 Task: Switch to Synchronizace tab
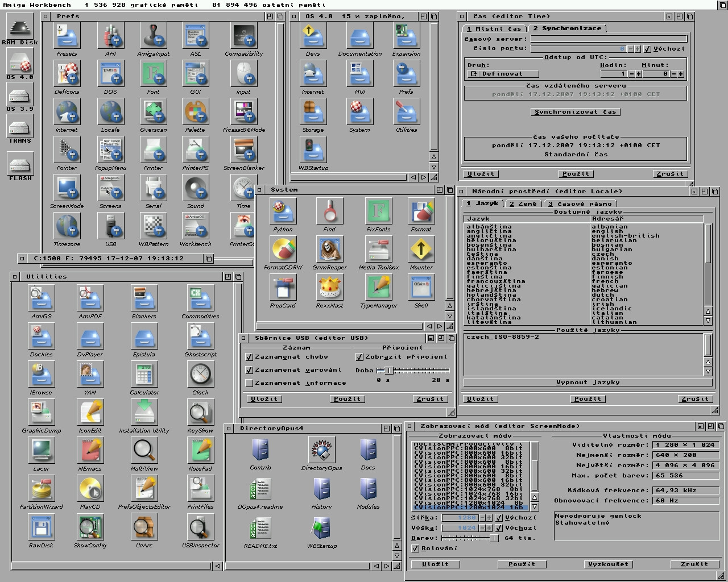coord(566,28)
